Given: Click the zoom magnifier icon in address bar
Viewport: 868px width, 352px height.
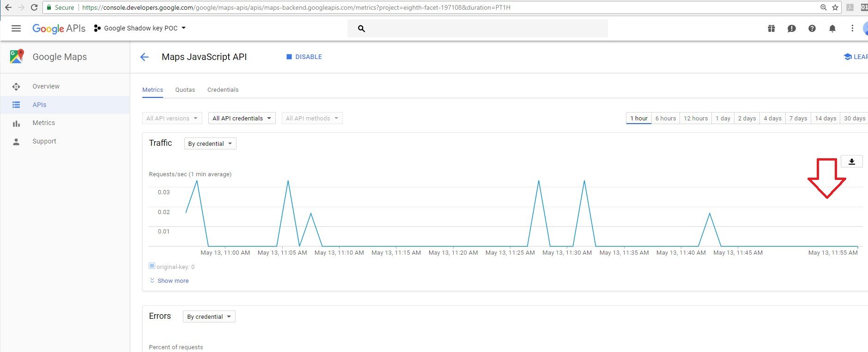Looking at the screenshot, I should point(824,7).
